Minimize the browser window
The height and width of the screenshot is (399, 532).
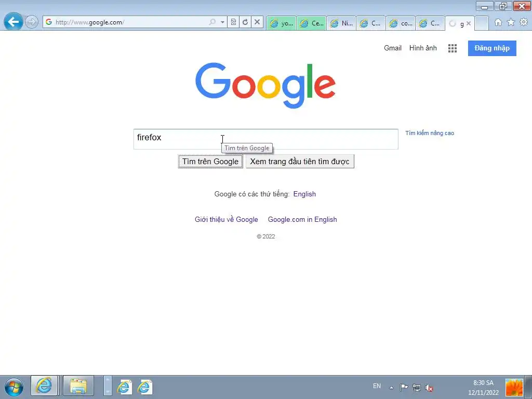point(485,6)
